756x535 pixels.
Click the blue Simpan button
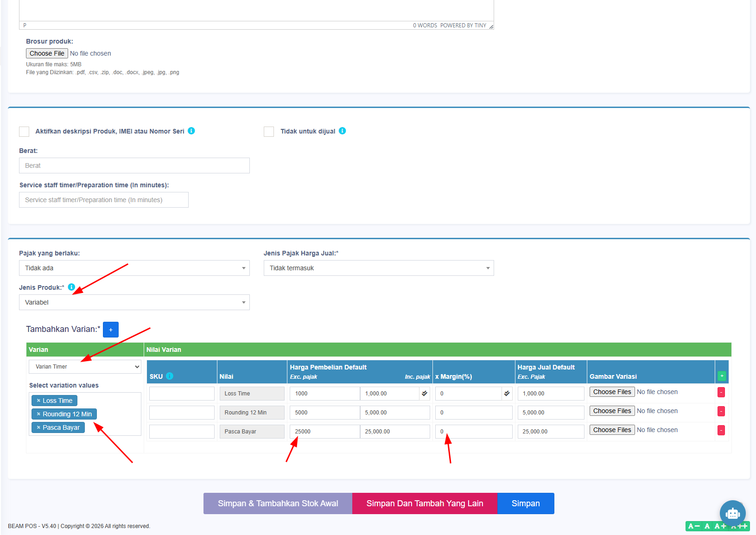pyautogui.click(x=526, y=503)
